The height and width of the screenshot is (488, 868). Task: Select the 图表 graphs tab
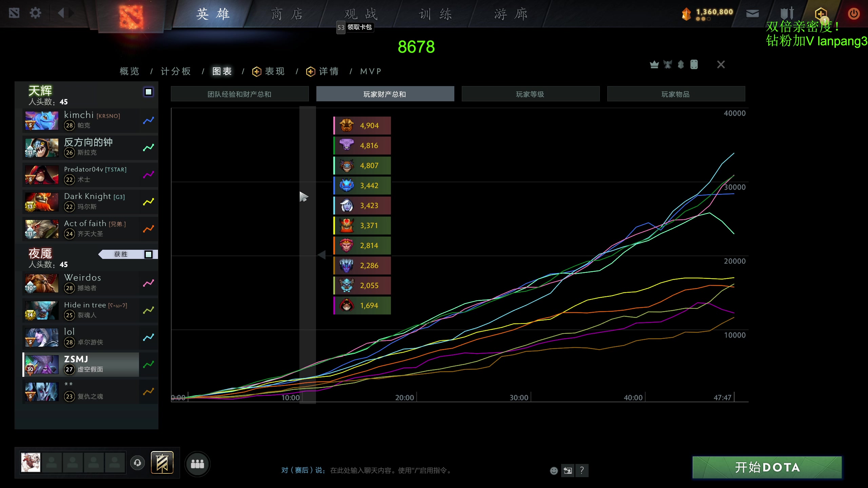click(222, 72)
